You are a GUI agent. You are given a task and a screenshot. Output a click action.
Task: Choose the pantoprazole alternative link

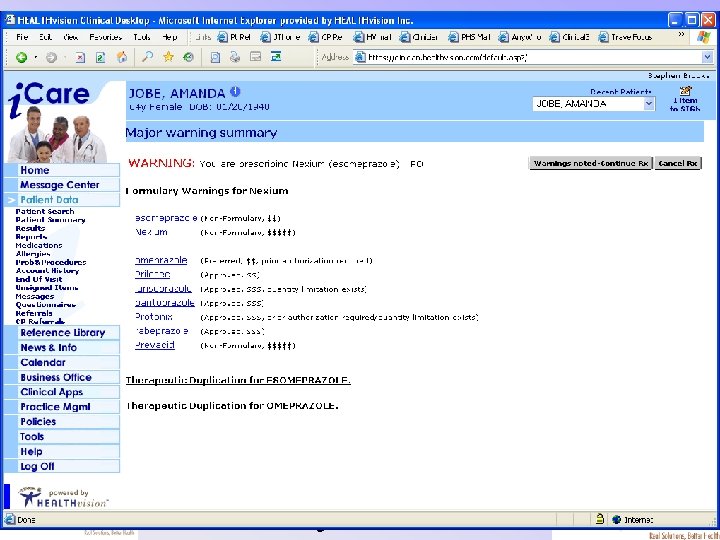[x=164, y=303]
